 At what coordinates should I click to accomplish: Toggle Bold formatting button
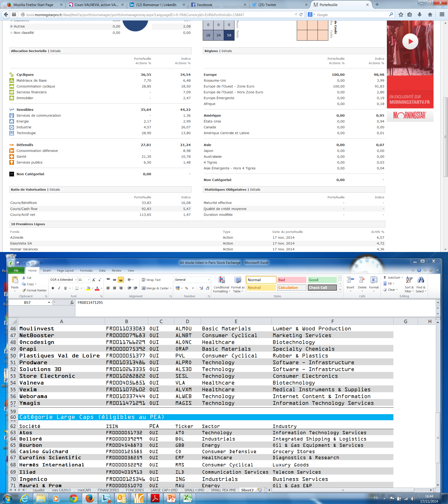[x=53, y=288]
